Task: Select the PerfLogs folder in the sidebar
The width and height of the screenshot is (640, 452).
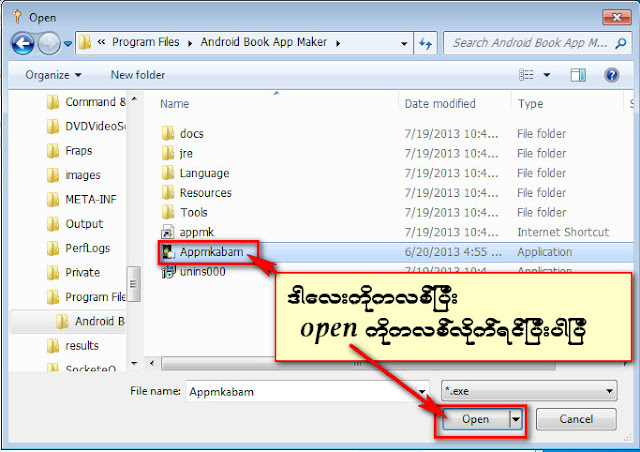Action: pos(78,248)
